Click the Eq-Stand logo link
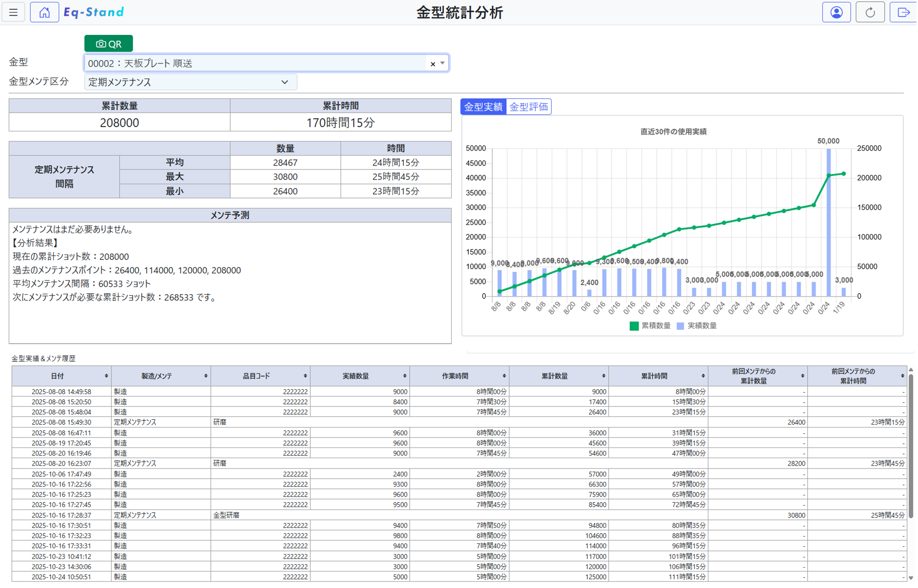 [x=94, y=12]
